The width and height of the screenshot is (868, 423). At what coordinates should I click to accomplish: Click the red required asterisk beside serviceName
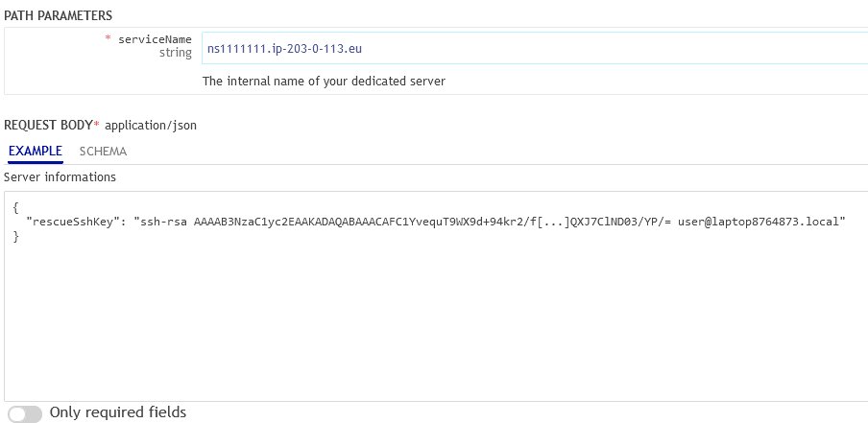click(x=108, y=40)
